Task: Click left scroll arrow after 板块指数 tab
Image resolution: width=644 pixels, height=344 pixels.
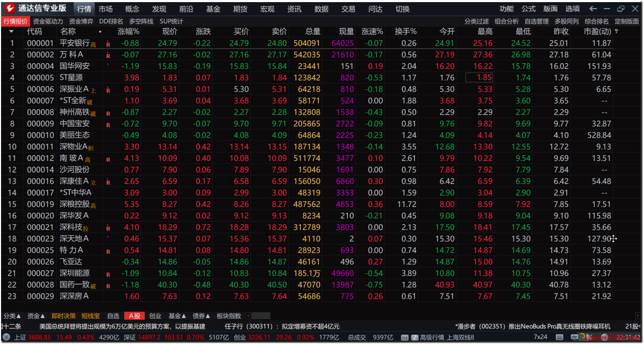Action: (x=248, y=316)
